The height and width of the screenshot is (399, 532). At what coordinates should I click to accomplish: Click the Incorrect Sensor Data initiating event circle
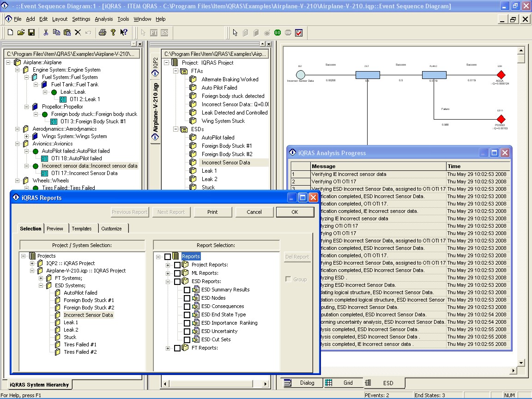pos(301,75)
